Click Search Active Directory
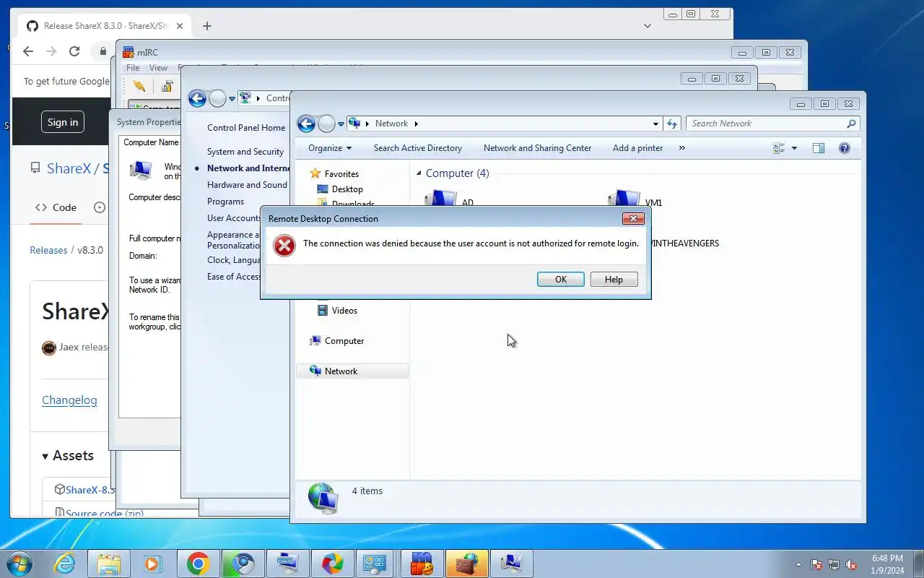The width and height of the screenshot is (924, 578). [x=418, y=148]
